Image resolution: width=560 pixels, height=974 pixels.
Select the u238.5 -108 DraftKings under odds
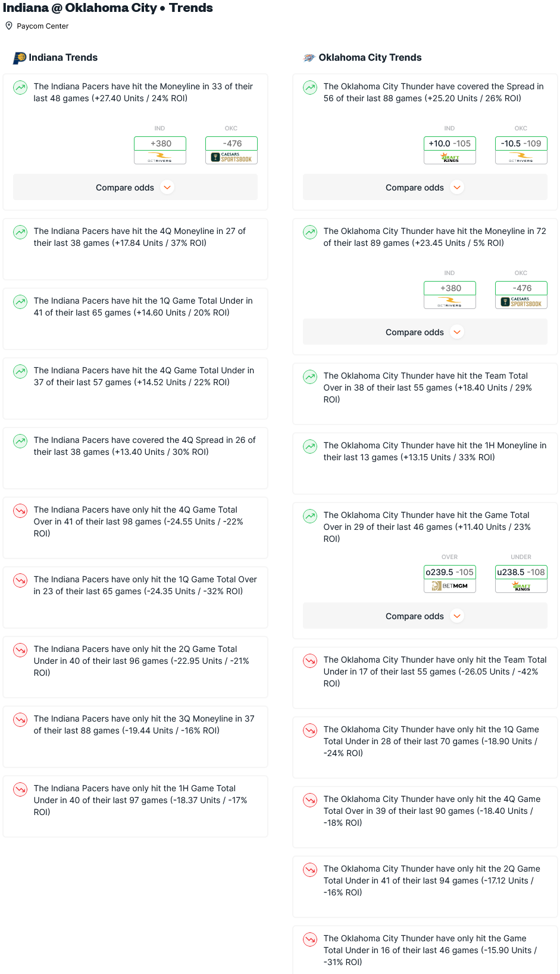click(521, 579)
